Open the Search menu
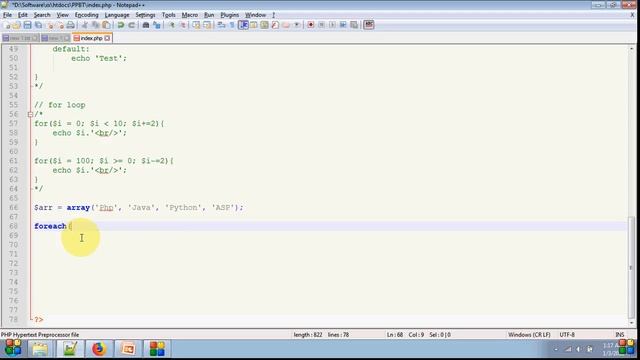This screenshot has width=640, height=360. [42, 15]
